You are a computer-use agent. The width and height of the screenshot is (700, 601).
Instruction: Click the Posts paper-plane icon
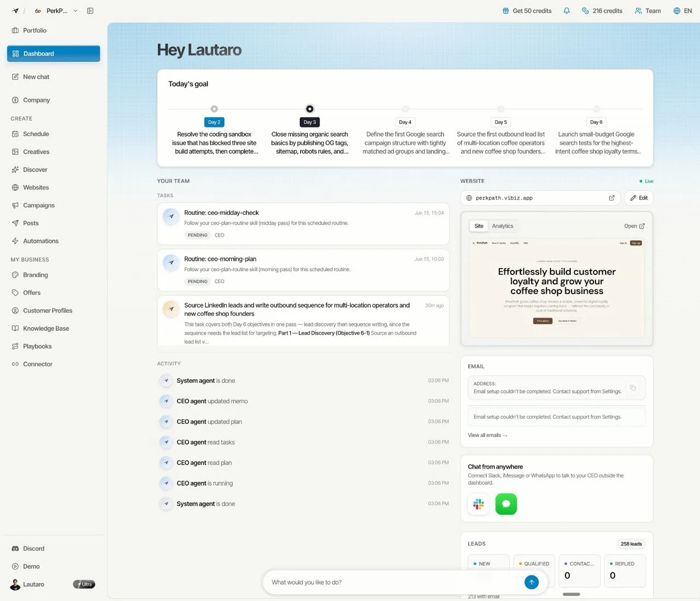pyautogui.click(x=15, y=223)
